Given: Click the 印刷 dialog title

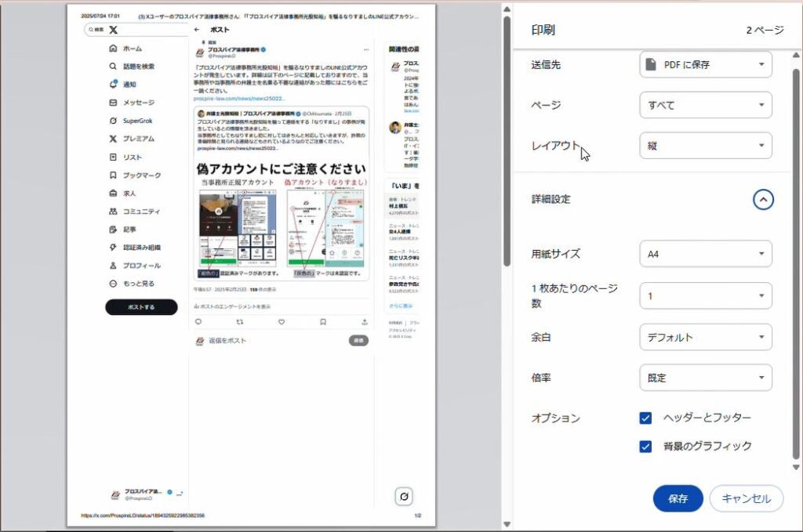Looking at the screenshot, I should click(543, 30).
